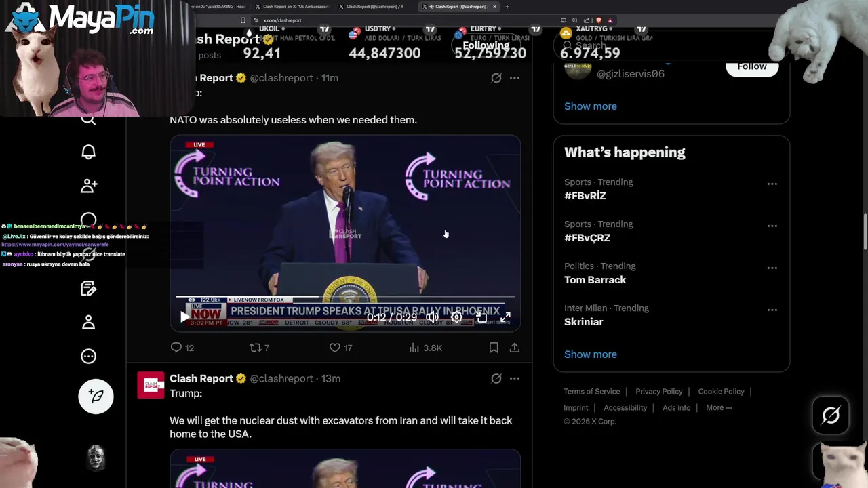868x488 pixels.
Task: Expand the footer More menu
Action: (x=719, y=407)
